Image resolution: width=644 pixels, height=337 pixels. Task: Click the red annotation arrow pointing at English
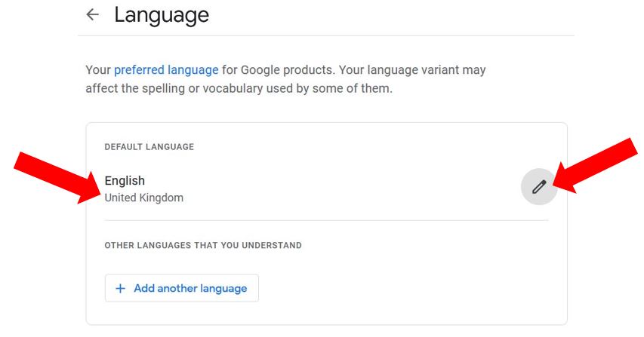[x=57, y=177]
